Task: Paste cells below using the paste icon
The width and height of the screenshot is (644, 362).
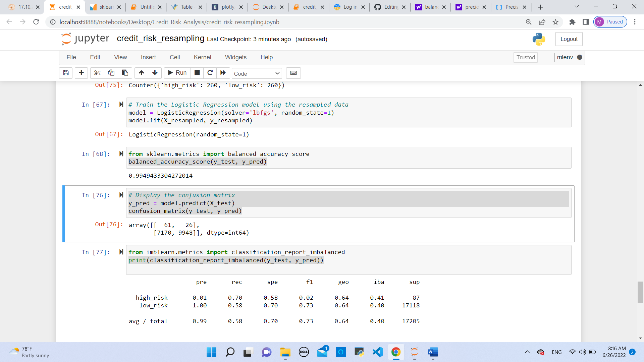Action: pyautogui.click(x=125, y=73)
